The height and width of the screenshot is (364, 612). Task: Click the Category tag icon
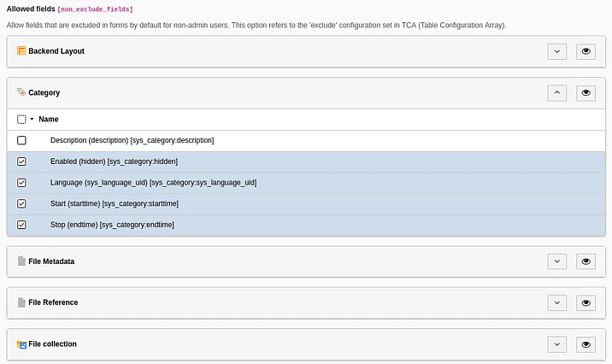[x=21, y=92]
